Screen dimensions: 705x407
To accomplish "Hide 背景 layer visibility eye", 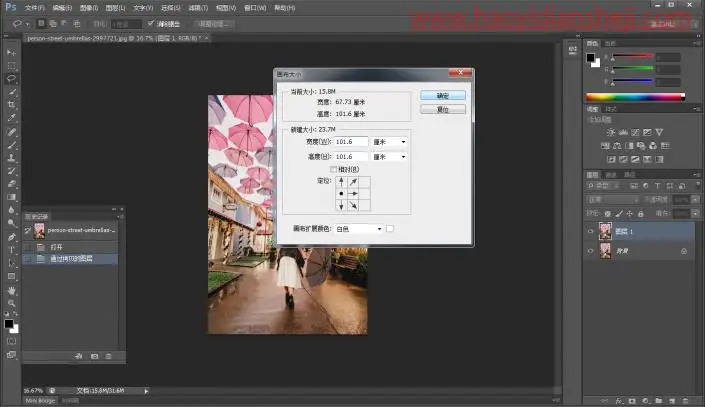I will click(591, 251).
